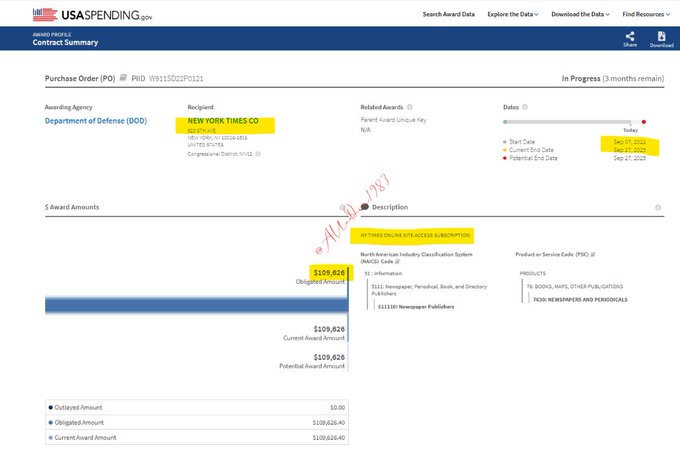Screen dimensions: 680x468
Task: Click the USAspending.gov flag logo
Action: tap(44, 14)
